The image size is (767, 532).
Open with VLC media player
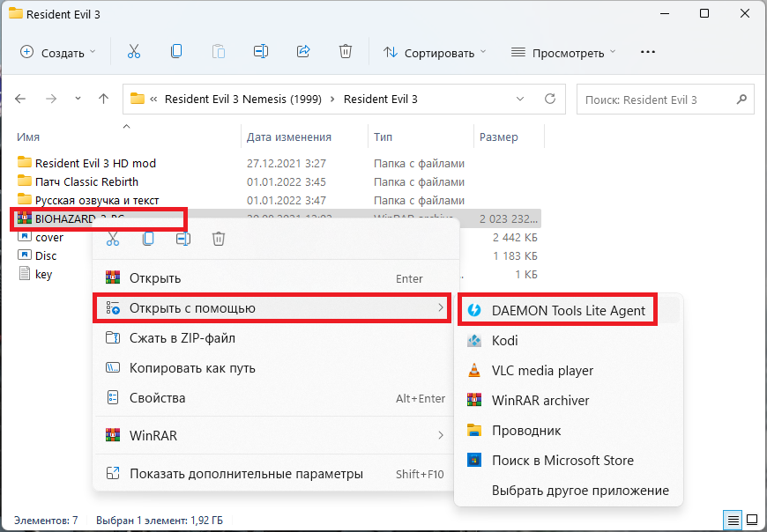pyautogui.click(x=569, y=371)
